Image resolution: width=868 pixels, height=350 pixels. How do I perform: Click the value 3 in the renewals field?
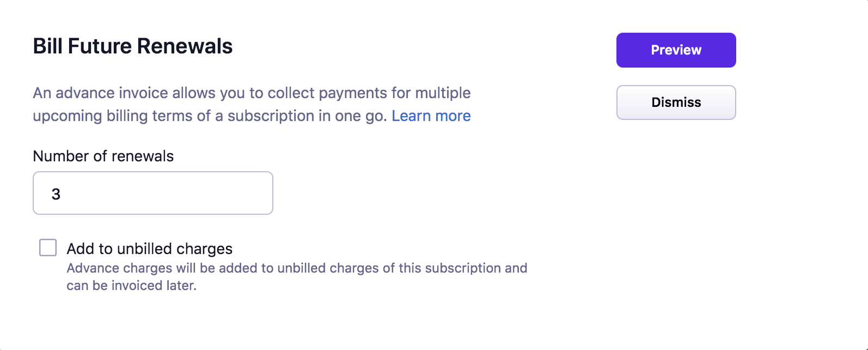click(x=56, y=194)
